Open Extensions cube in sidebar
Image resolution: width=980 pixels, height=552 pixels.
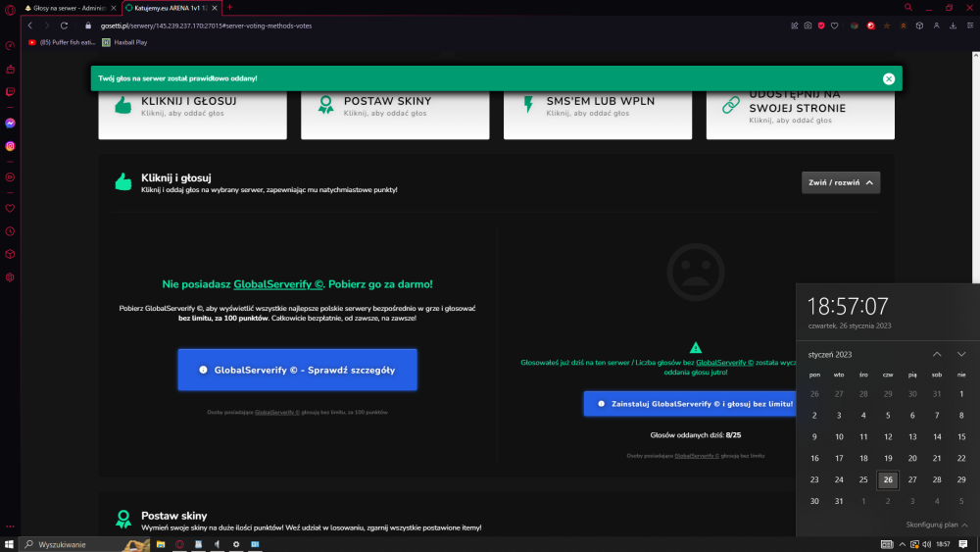click(x=10, y=255)
